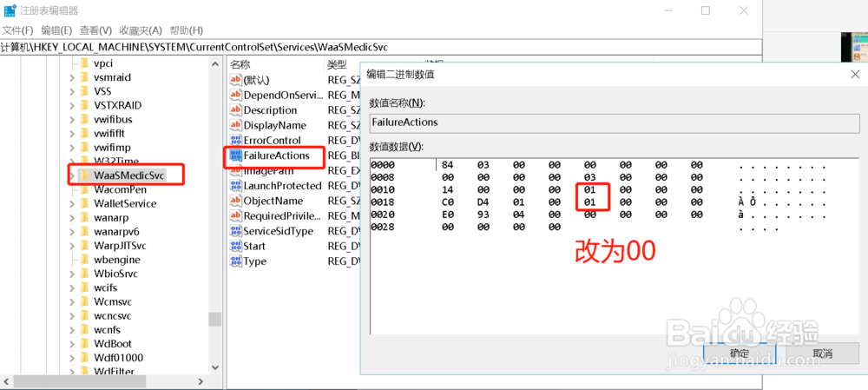
Task: Close the 编辑二进制数值 dialog
Action: 855,75
